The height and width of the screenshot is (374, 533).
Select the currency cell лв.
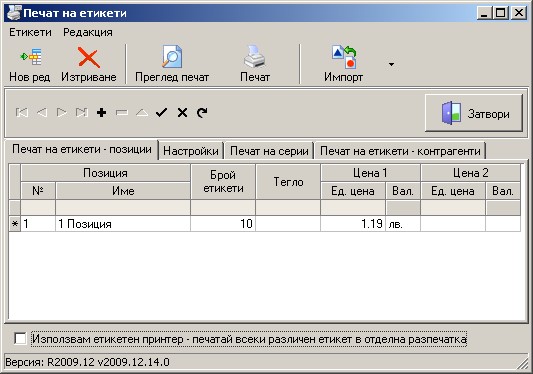[x=403, y=224]
